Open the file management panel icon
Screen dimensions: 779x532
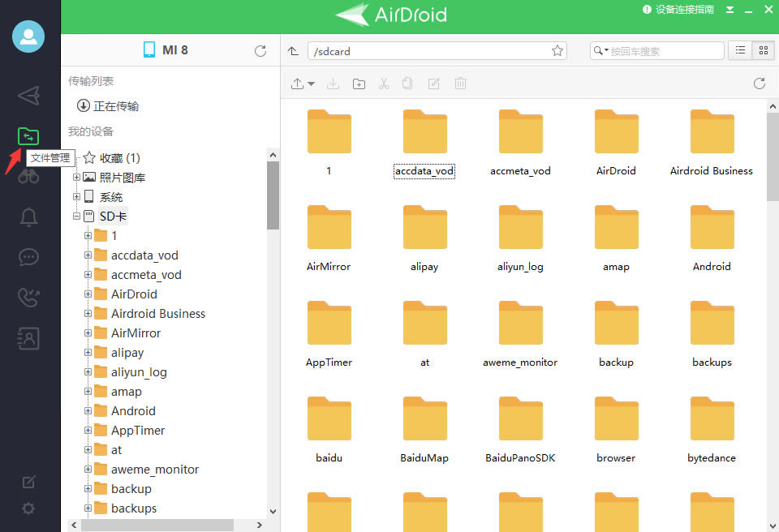click(28, 135)
